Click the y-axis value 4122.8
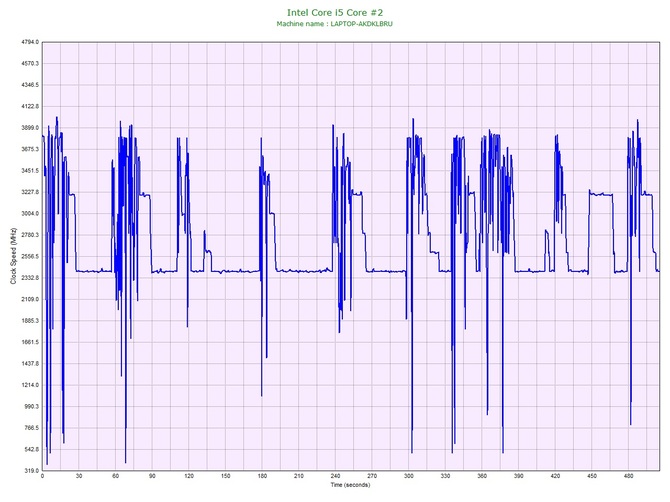 pyautogui.click(x=30, y=106)
